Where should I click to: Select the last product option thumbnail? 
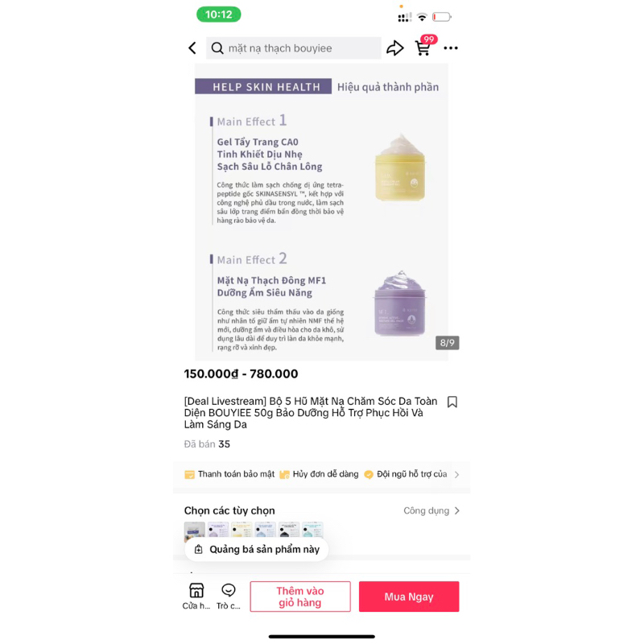pos(312,530)
